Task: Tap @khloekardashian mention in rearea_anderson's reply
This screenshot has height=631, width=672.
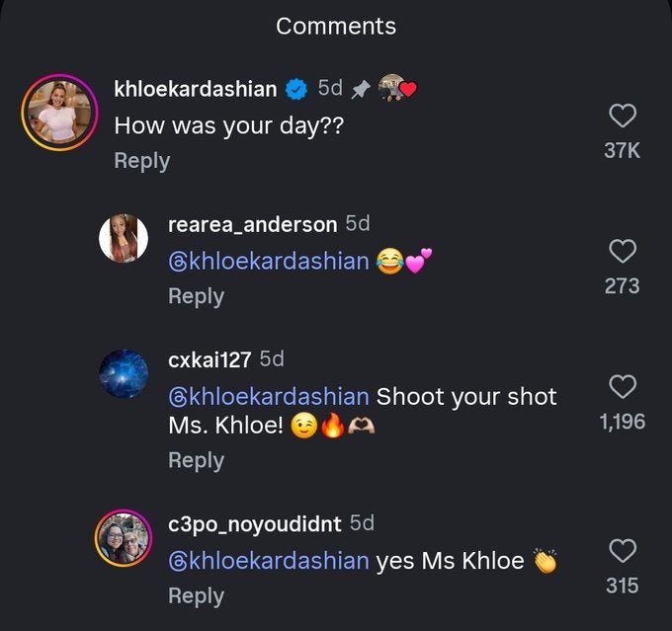Action: 270,262
